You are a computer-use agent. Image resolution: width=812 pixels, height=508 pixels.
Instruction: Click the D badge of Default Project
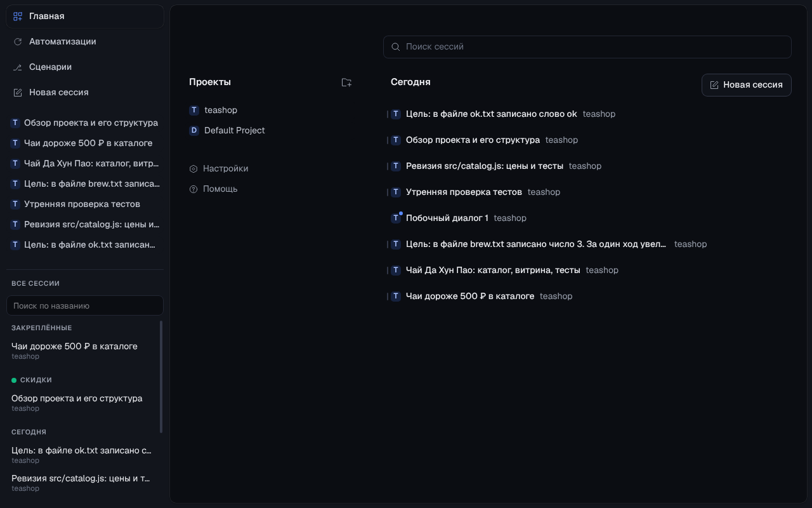[x=194, y=131]
